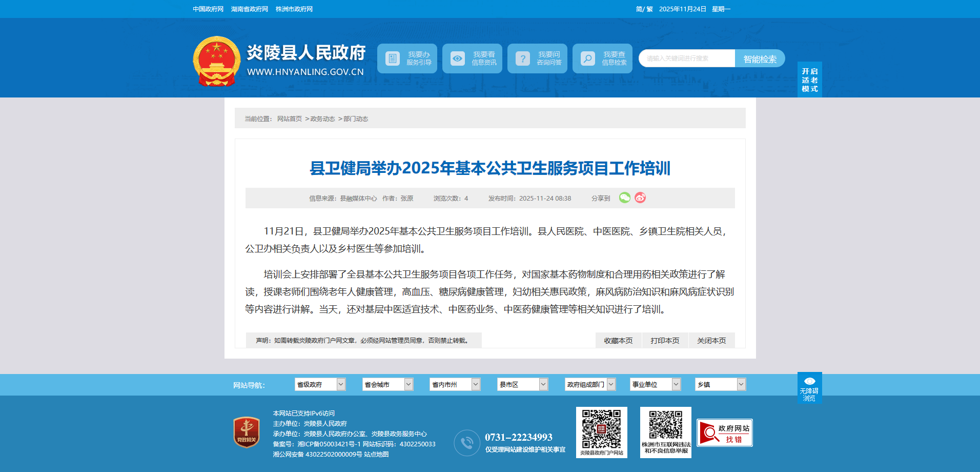
Task: Expand the 政府组成部门 dropdown
Action: point(590,384)
